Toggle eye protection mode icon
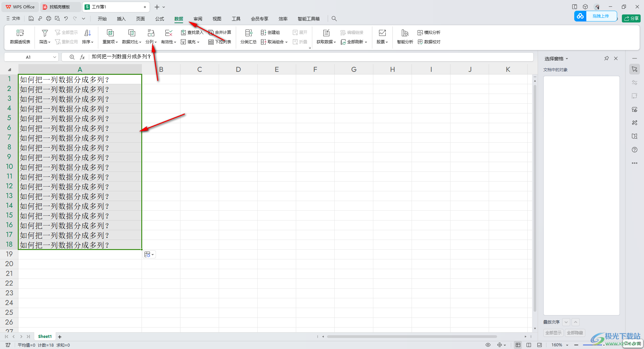 [x=488, y=345]
